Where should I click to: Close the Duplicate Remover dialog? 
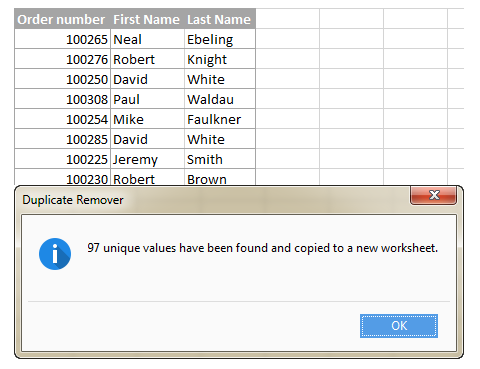pos(433,195)
